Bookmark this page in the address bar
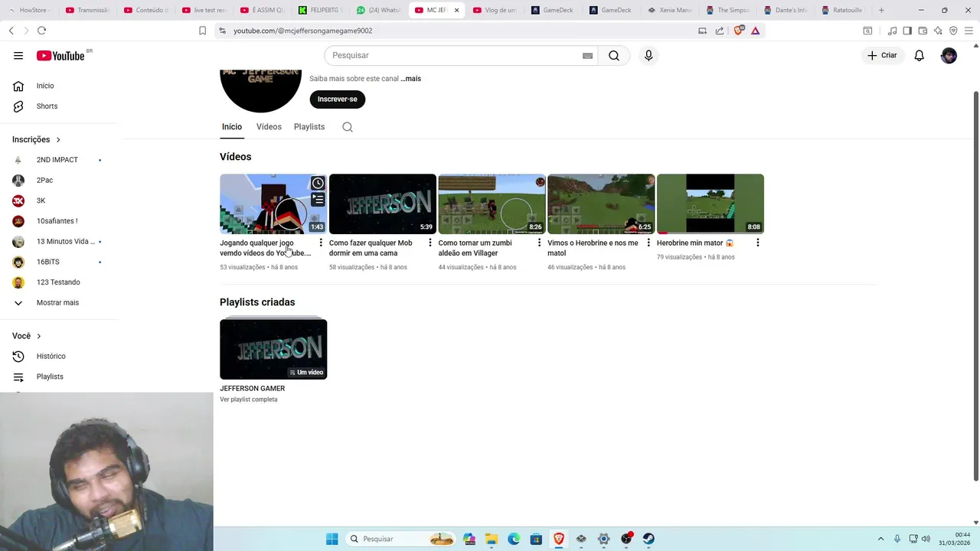 [x=202, y=31]
